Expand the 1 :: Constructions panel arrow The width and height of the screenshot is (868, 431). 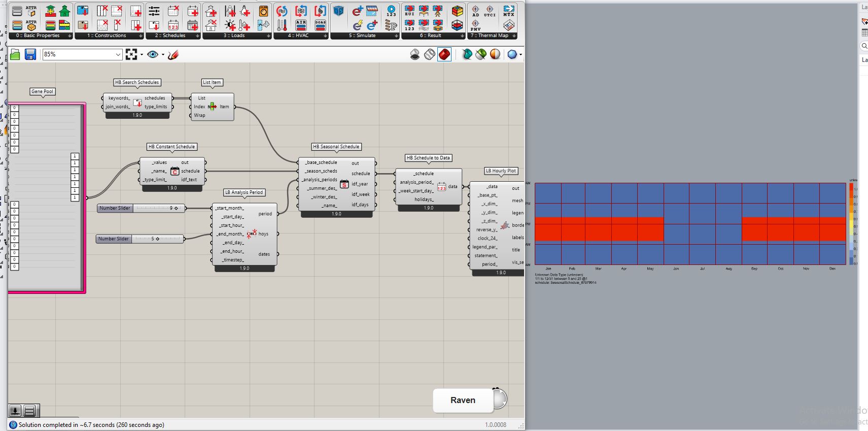coord(141,36)
